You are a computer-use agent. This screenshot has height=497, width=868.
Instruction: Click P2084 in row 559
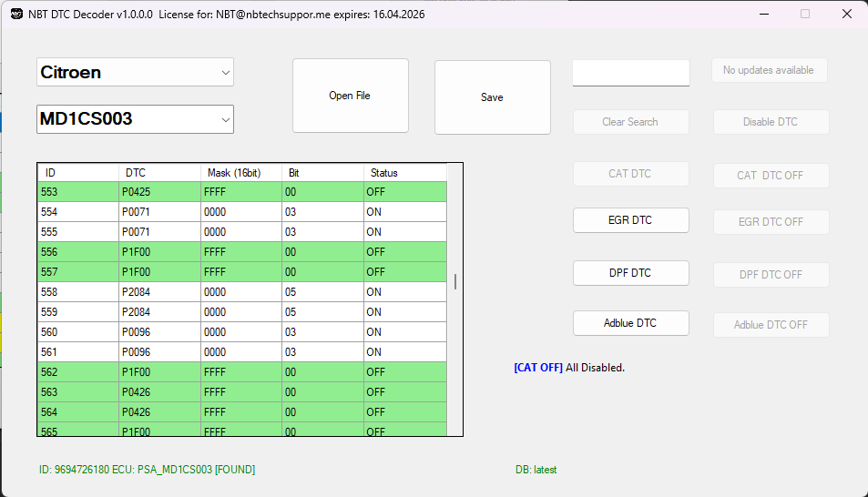(x=159, y=311)
